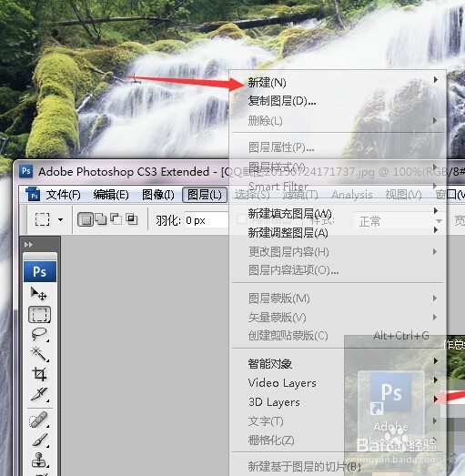Open the 滤镜(T) menu
The image size is (465, 476).
tap(300, 195)
